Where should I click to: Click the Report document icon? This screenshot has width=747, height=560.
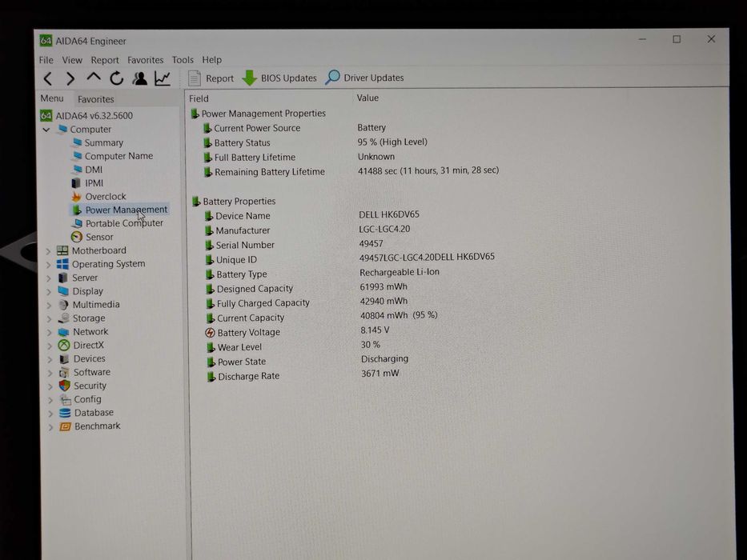click(x=195, y=78)
